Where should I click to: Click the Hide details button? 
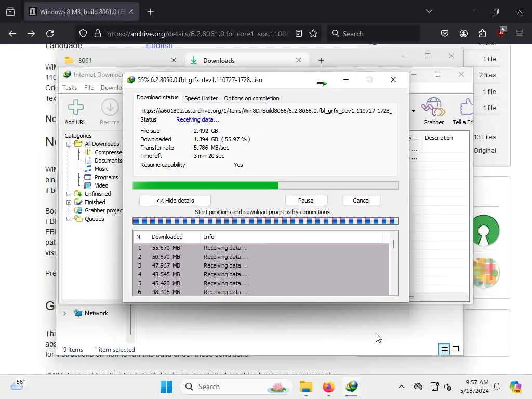pyautogui.click(x=175, y=201)
